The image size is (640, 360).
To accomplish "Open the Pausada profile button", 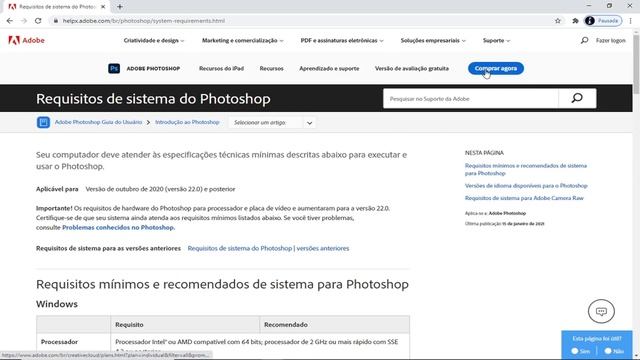I will [603, 21].
